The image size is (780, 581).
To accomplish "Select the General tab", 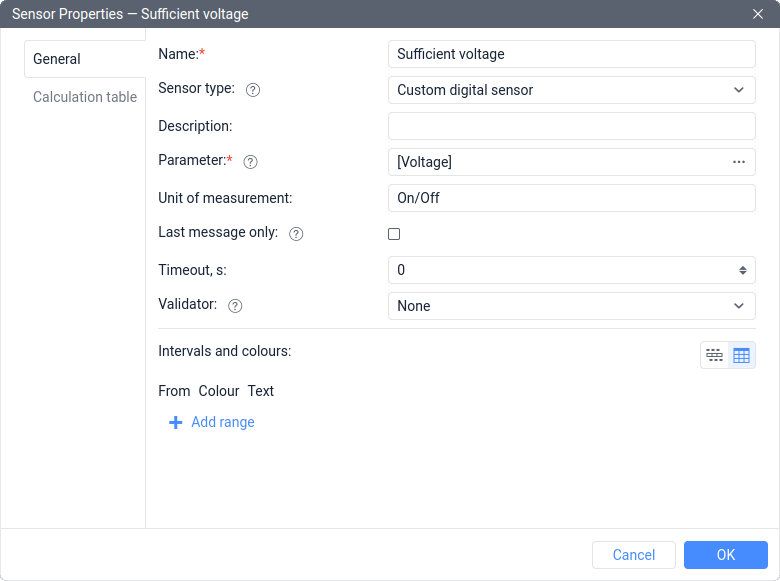I will coord(57,59).
